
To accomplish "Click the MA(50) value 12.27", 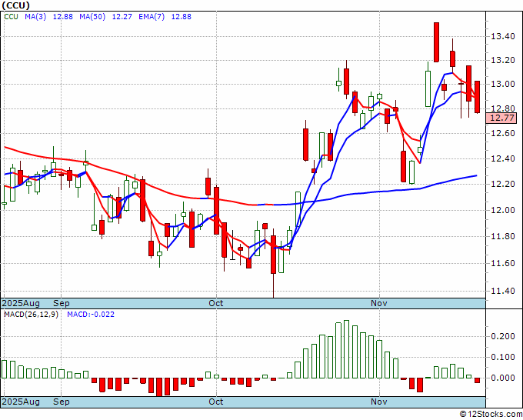I will [x=122, y=16].
